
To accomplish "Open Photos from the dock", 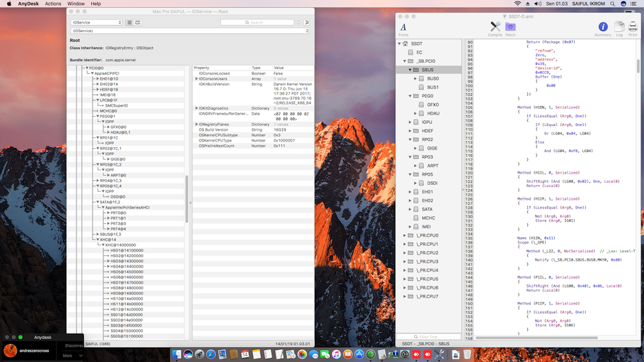I will pos(303,355).
